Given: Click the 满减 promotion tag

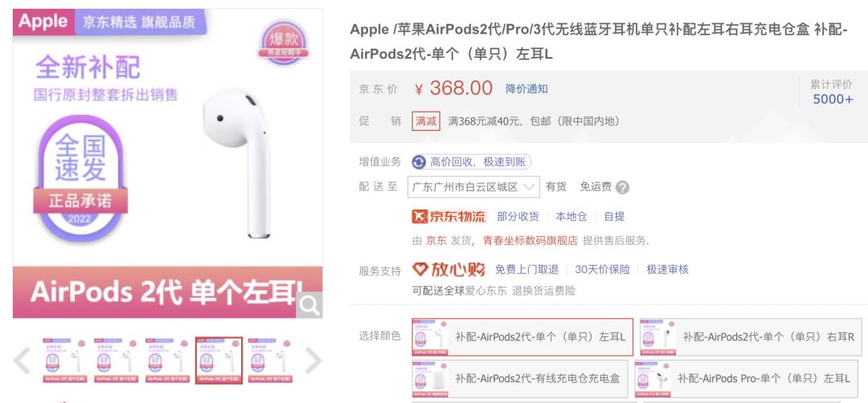Looking at the screenshot, I should click(x=426, y=121).
